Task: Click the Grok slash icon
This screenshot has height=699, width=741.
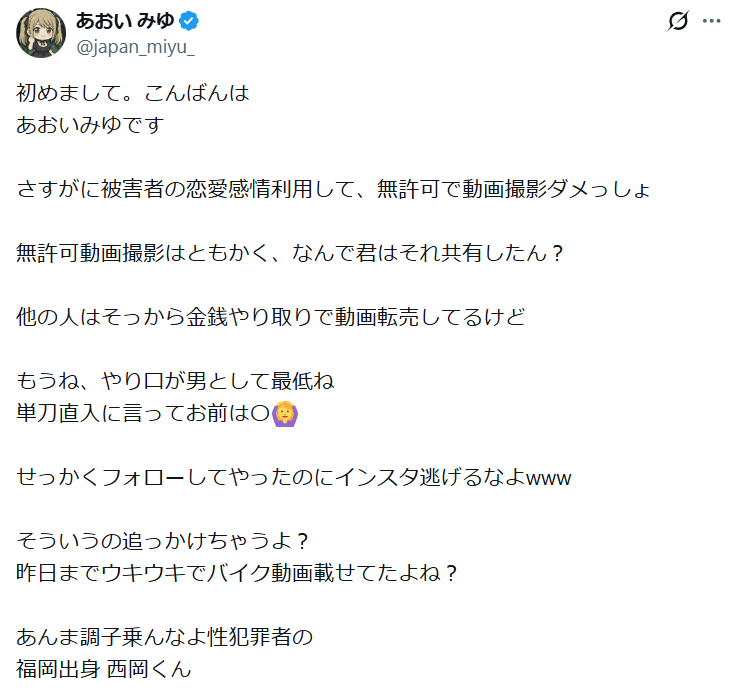Action: pos(678,22)
